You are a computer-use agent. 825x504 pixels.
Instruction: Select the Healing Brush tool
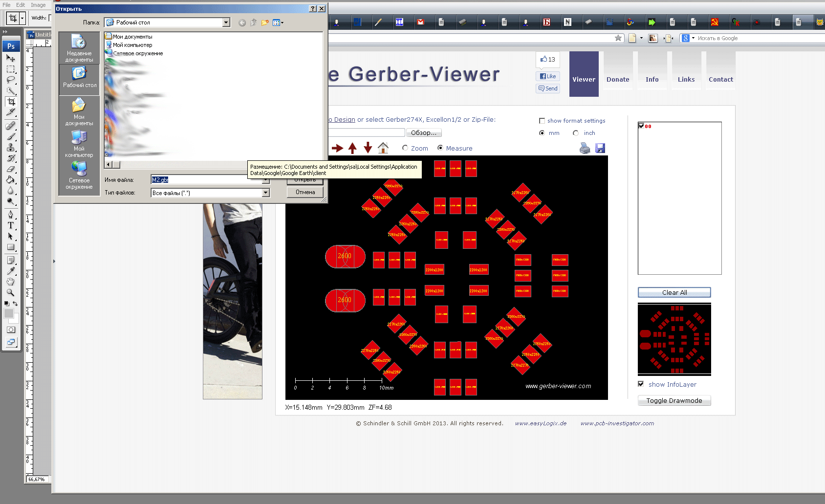[x=11, y=126]
